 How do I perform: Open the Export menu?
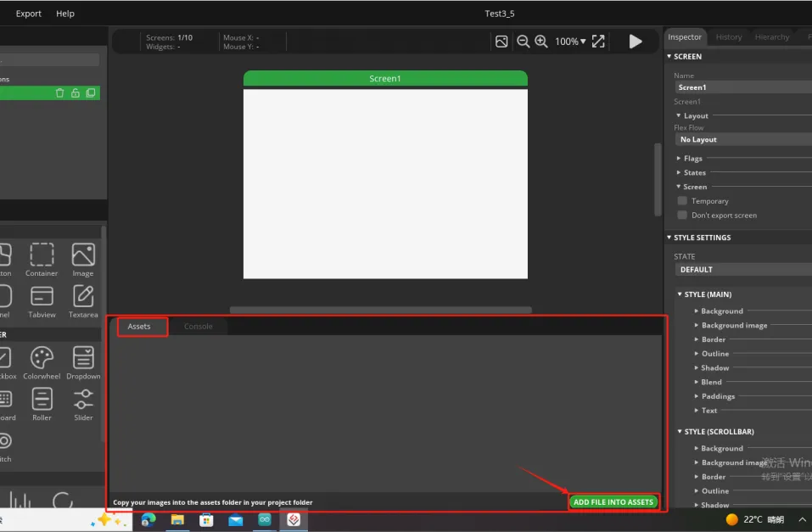29,14
